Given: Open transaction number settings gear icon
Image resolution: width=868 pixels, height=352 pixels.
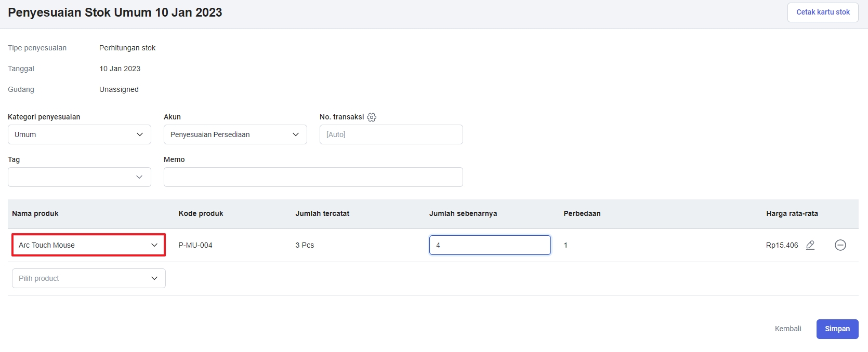Looking at the screenshot, I should tap(372, 117).
